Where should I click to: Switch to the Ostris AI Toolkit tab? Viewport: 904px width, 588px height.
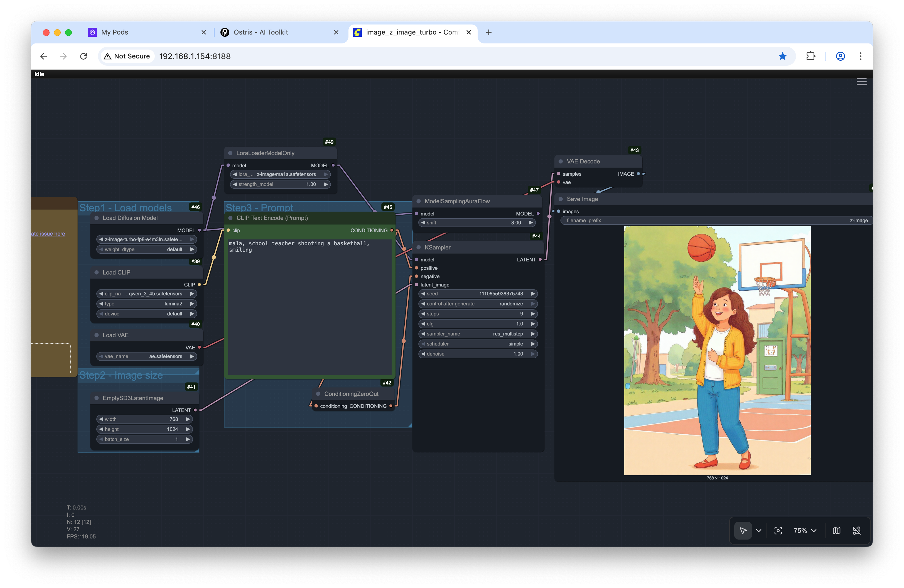pyautogui.click(x=261, y=32)
